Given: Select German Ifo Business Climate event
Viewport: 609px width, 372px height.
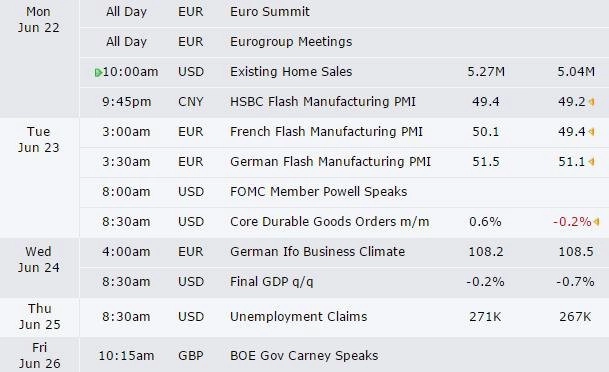Looking at the screenshot, I should pos(317,252).
